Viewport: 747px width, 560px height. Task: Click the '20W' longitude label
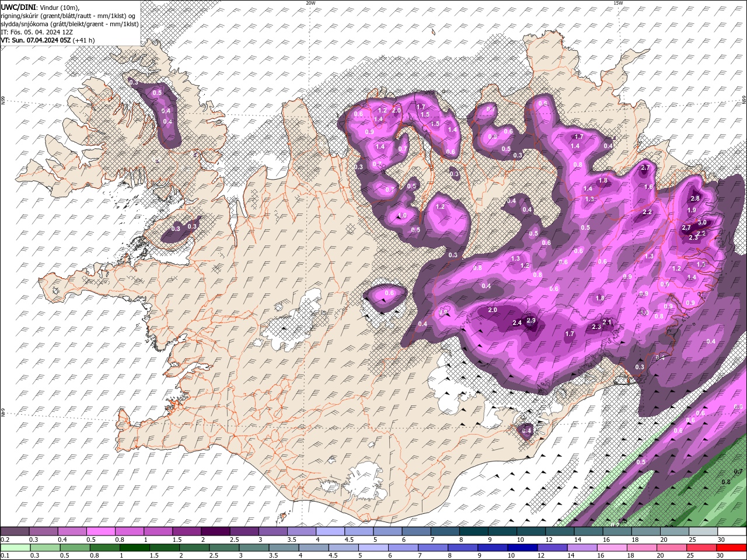tap(310, 3)
